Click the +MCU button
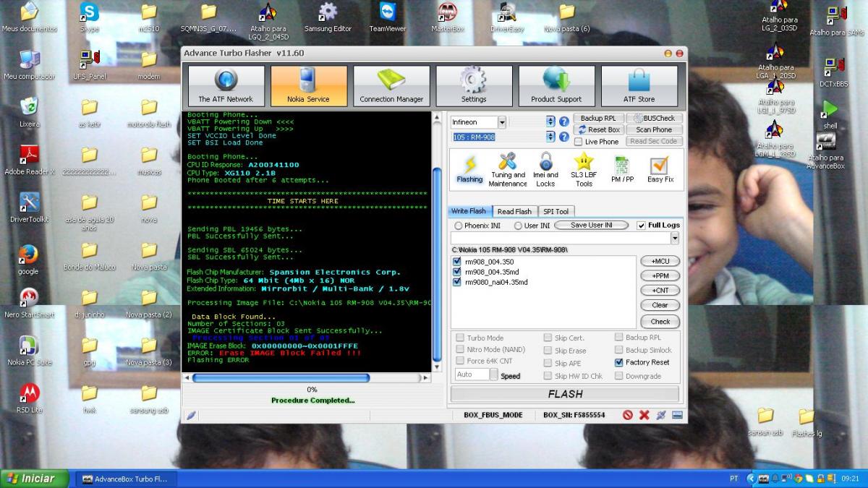The width and height of the screenshot is (868, 488). point(660,261)
